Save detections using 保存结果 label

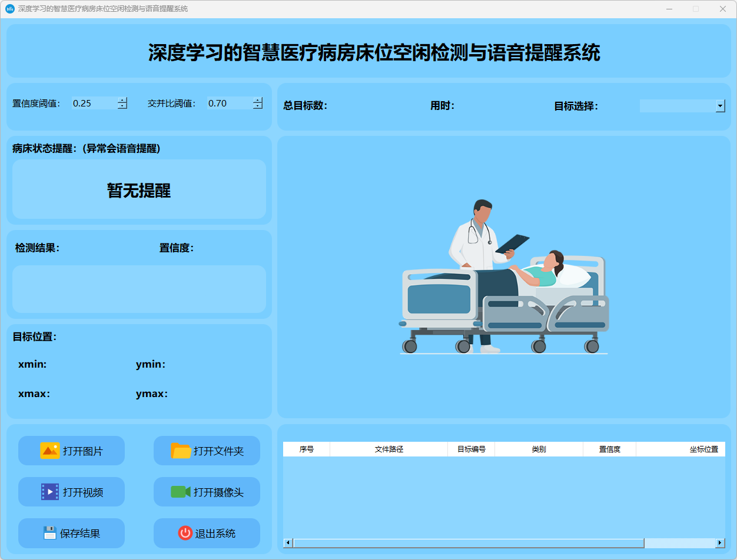click(x=80, y=534)
